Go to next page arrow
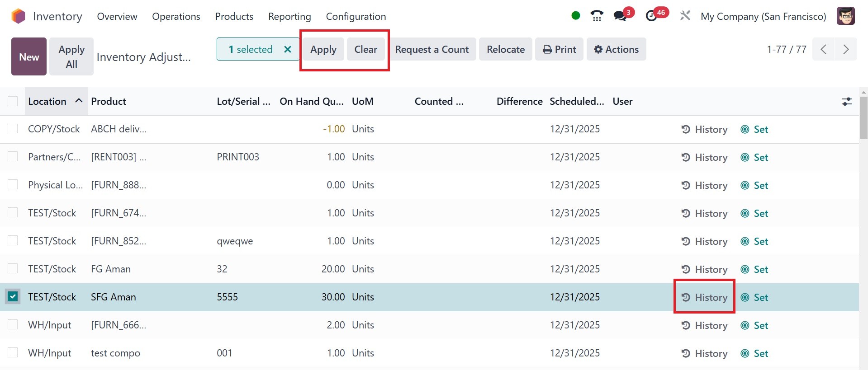868x370 pixels. [845, 49]
